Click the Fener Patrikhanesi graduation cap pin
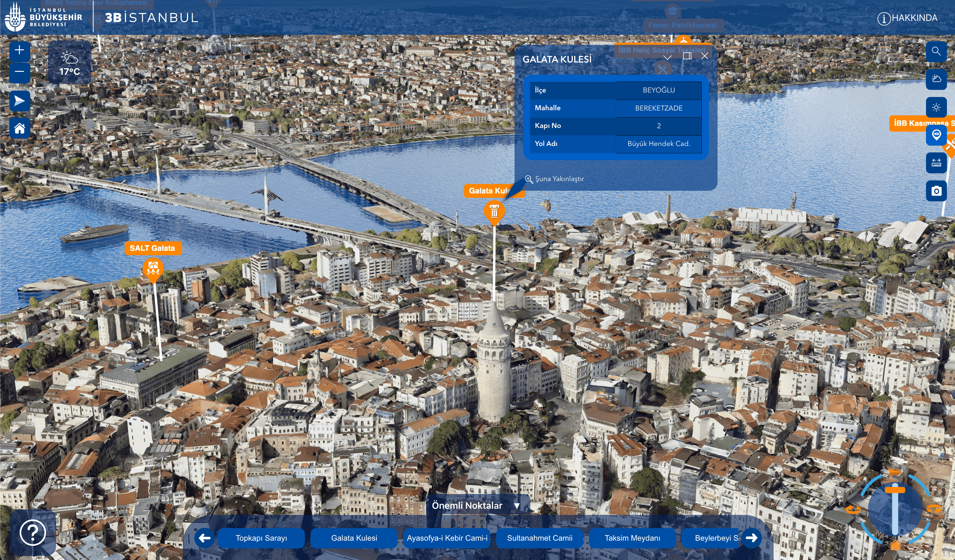 [x=672, y=11]
